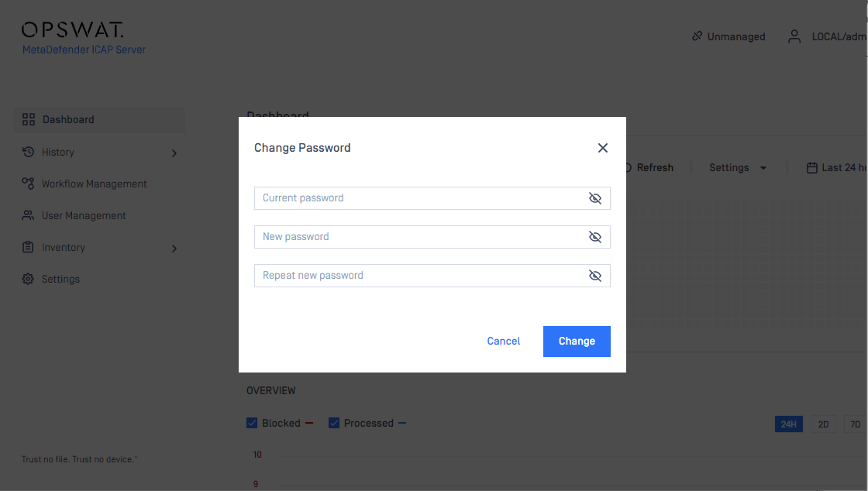The width and height of the screenshot is (868, 491).
Task: Select the 2D time range tab
Action: tap(823, 424)
